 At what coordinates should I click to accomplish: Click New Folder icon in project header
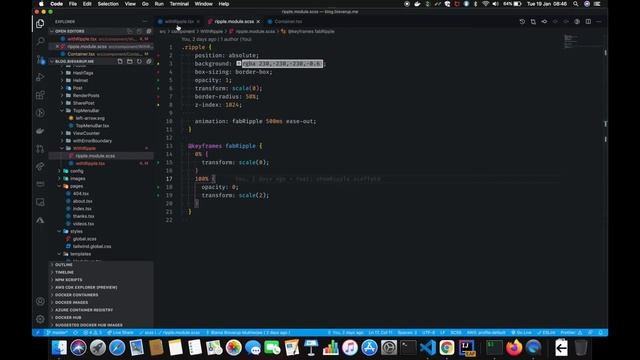(x=130, y=61)
